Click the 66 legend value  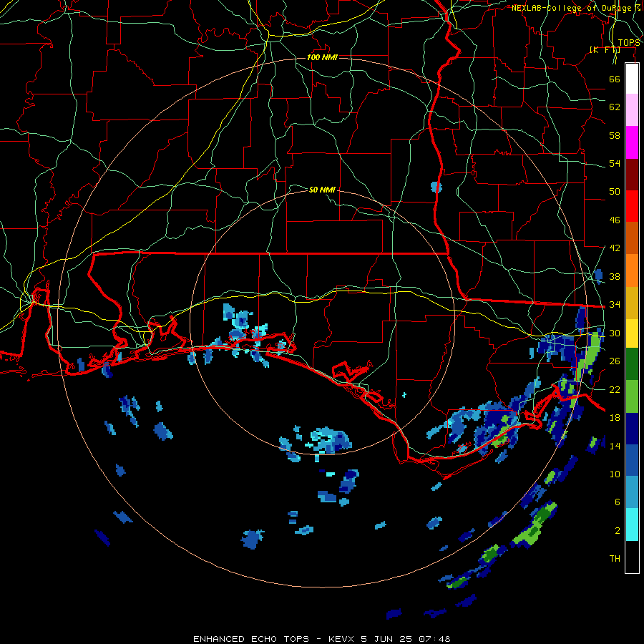coord(615,79)
